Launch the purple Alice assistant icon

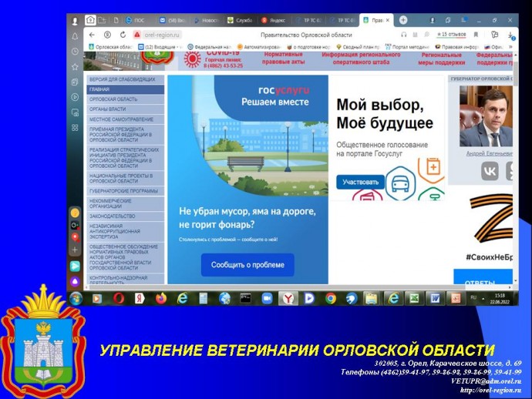[x=75, y=281]
